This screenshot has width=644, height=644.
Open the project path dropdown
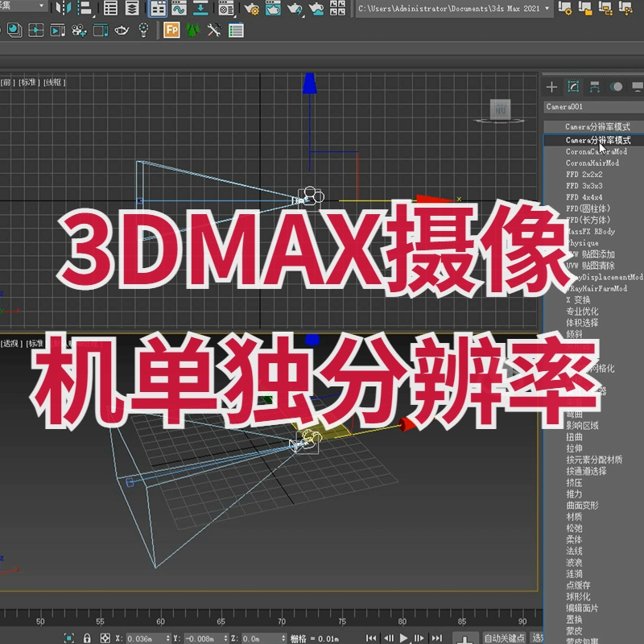click(x=547, y=8)
